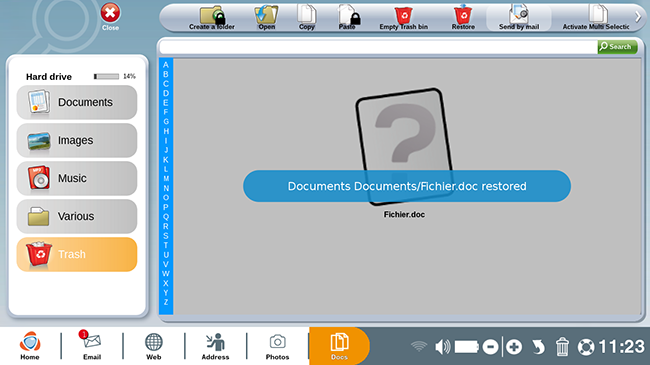Image resolution: width=650 pixels, height=365 pixels.
Task: Jump to letter F in index
Action: (x=166, y=112)
